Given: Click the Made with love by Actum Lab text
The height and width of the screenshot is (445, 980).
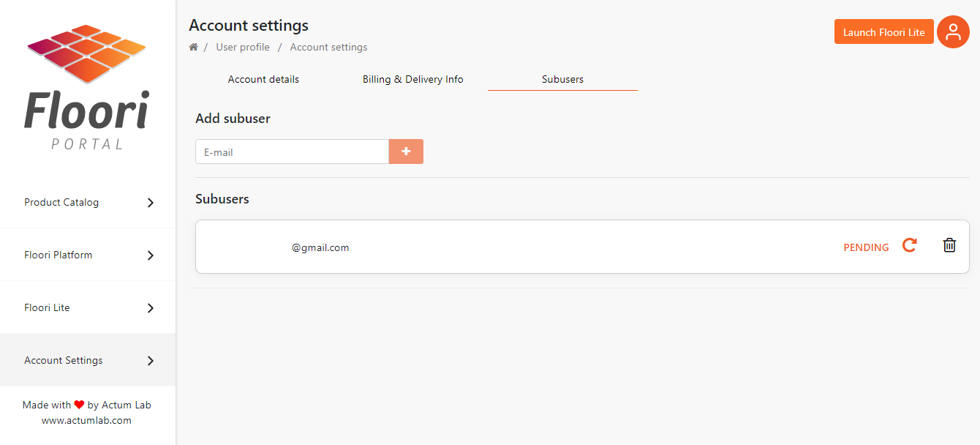Looking at the screenshot, I should tap(87, 405).
